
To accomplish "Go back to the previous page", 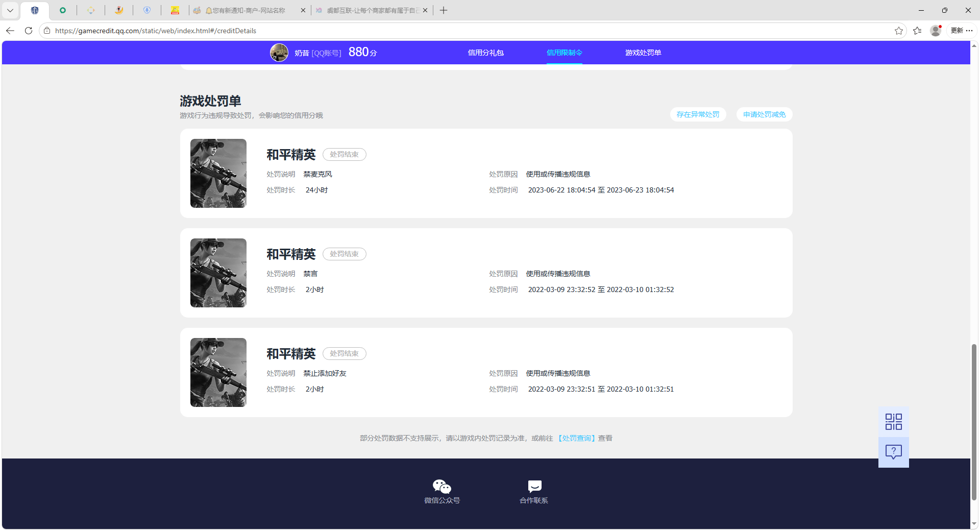I will pyautogui.click(x=10, y=31).
